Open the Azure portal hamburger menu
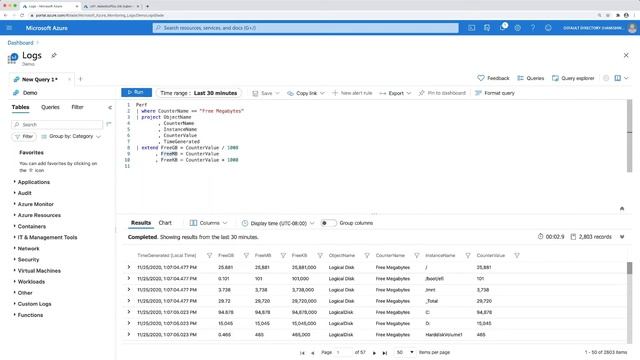 point(9,28)
